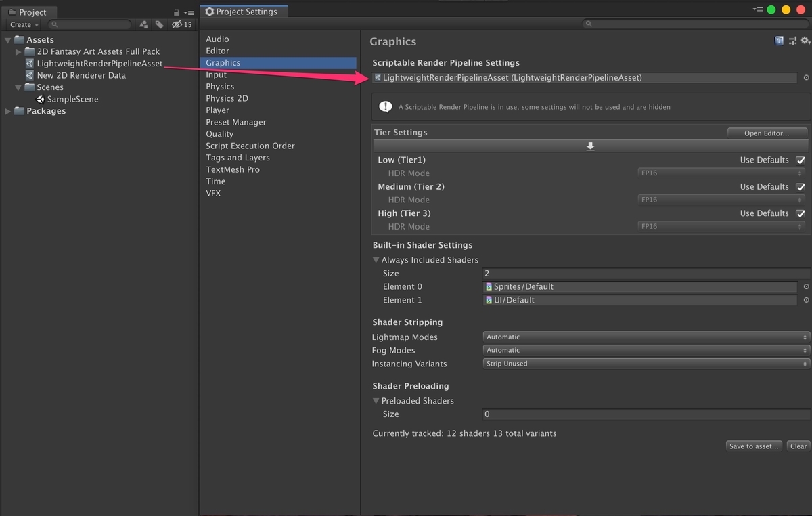This screenshot has width=812, height=516.
Task: Open object picker for Element 0 shader
Action: [x=806, y=286]
